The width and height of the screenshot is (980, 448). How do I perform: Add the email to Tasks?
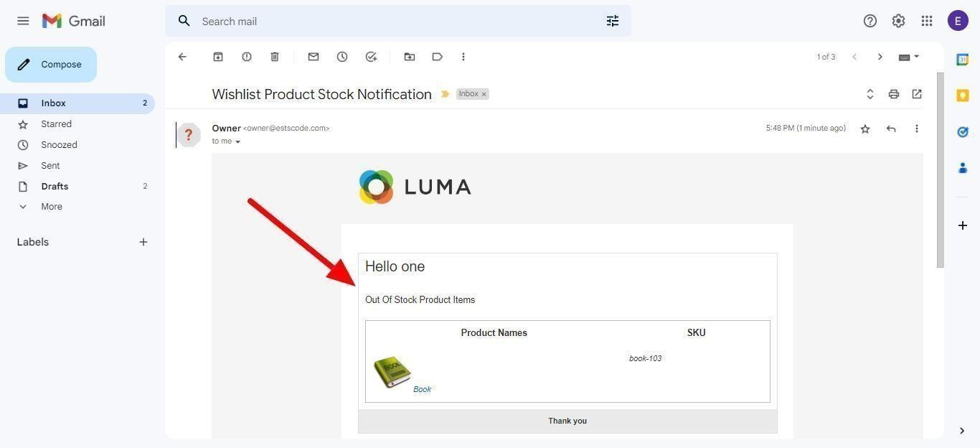pyautogui.click(x=371, y=57)
